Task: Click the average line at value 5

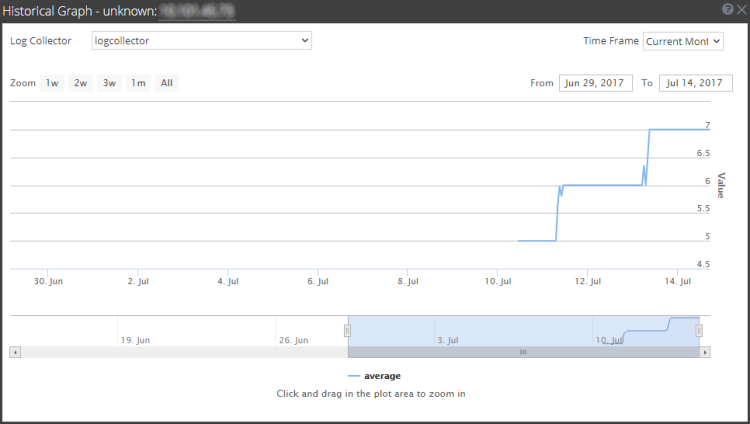Action: pyautogui.click(x=536, y=241)
